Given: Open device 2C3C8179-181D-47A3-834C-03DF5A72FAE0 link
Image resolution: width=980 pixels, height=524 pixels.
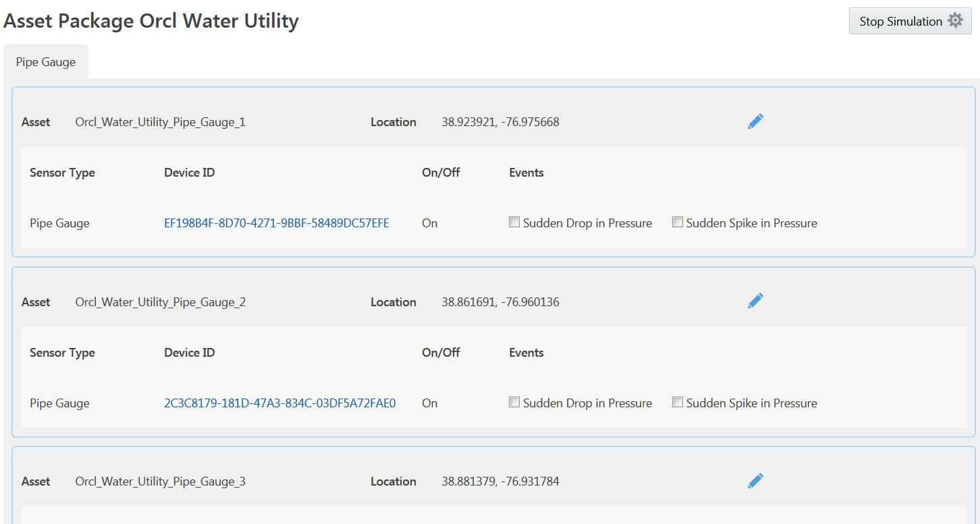Looking at the screenshot, I should click(x=280, y=403).
